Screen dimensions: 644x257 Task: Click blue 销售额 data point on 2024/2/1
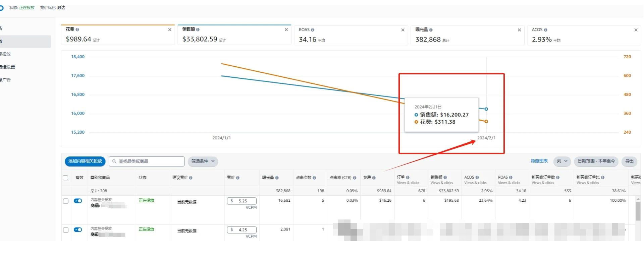pos(486,109)
